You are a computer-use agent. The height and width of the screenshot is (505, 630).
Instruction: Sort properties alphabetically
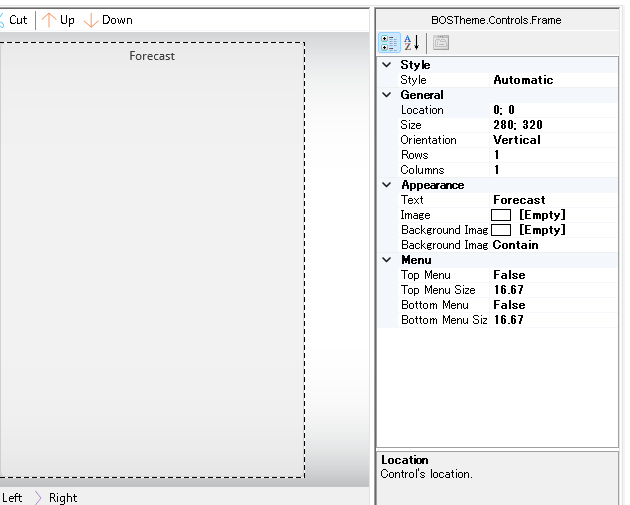tap(412, 43)
